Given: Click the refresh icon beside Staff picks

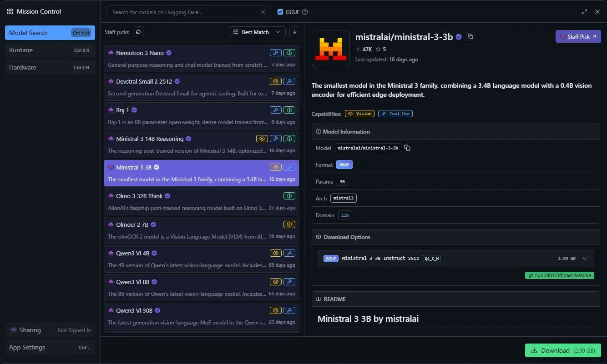Looking at the screenshot, I should pos(138,32).
